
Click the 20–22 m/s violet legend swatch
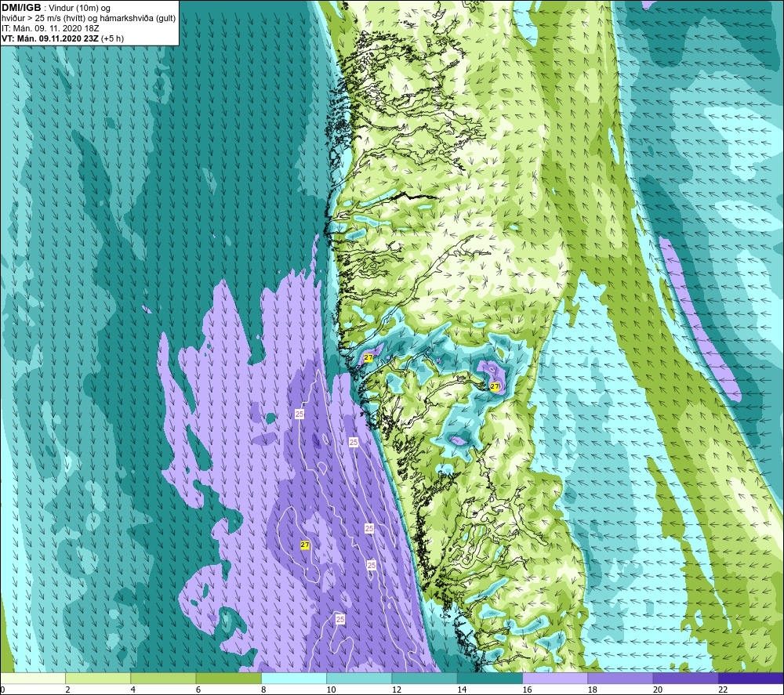pos(685,678)
